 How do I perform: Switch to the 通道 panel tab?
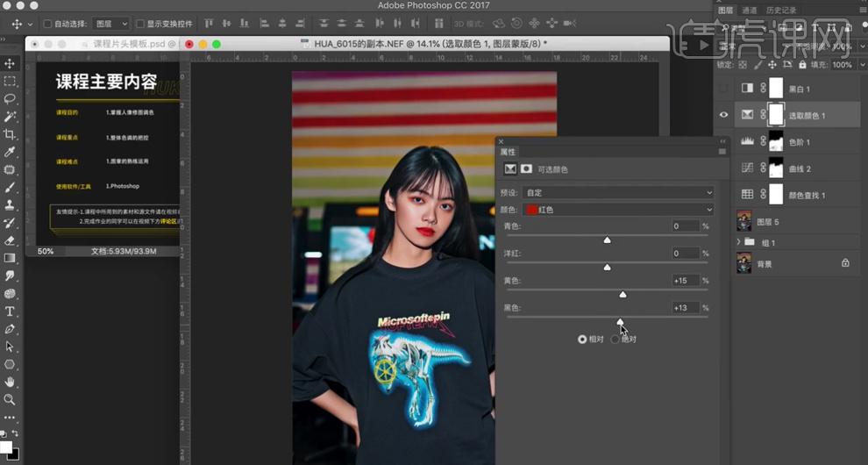click(x=749, y=10)
